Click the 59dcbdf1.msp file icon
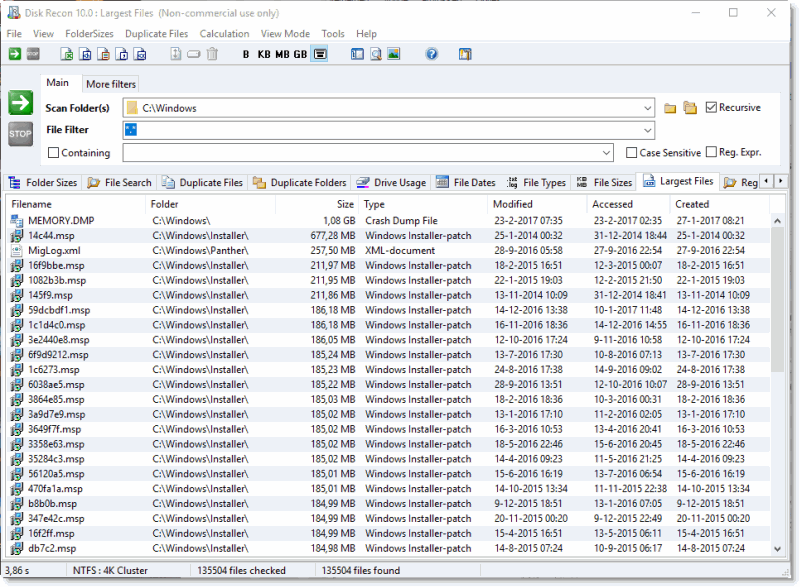The width and height of the screenshot is (800, 587). pyautogui.click(x=17, y=310)
